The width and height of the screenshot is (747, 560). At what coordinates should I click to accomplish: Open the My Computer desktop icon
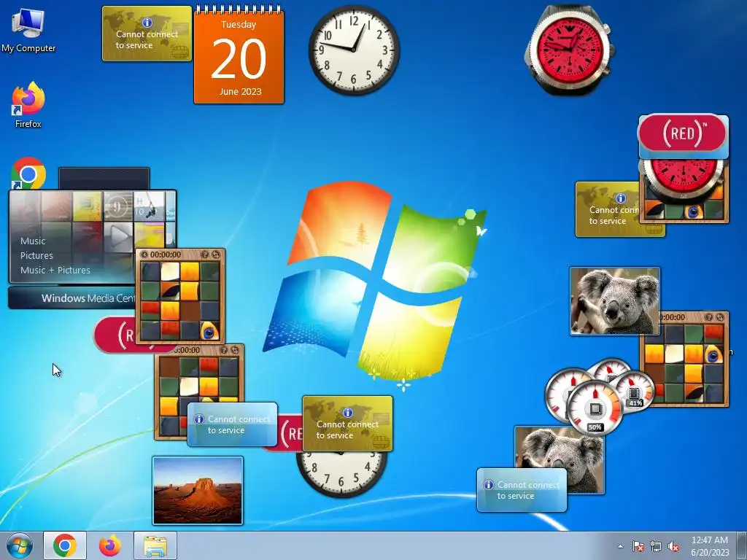coord(28,29)
